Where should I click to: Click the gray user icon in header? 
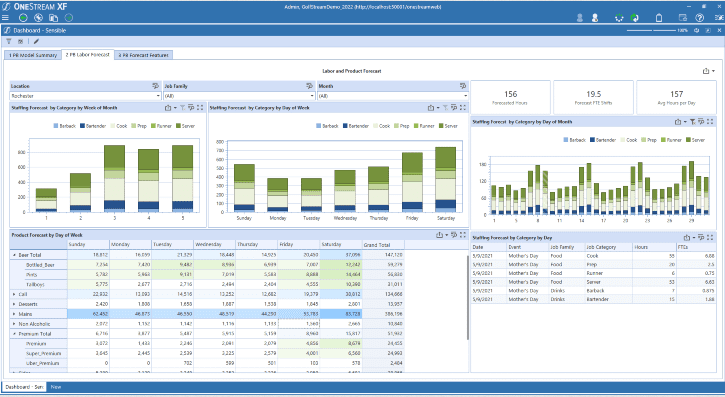[x=580, y=18]
